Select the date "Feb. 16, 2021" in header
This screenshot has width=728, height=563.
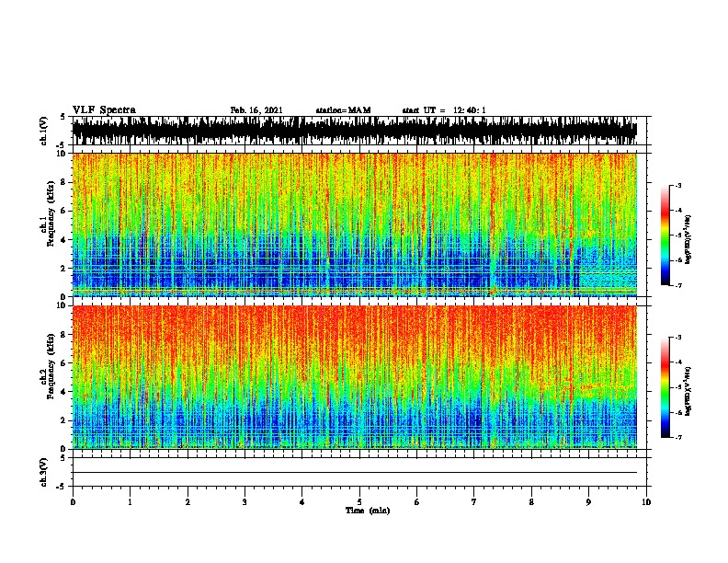click(256, 110)
